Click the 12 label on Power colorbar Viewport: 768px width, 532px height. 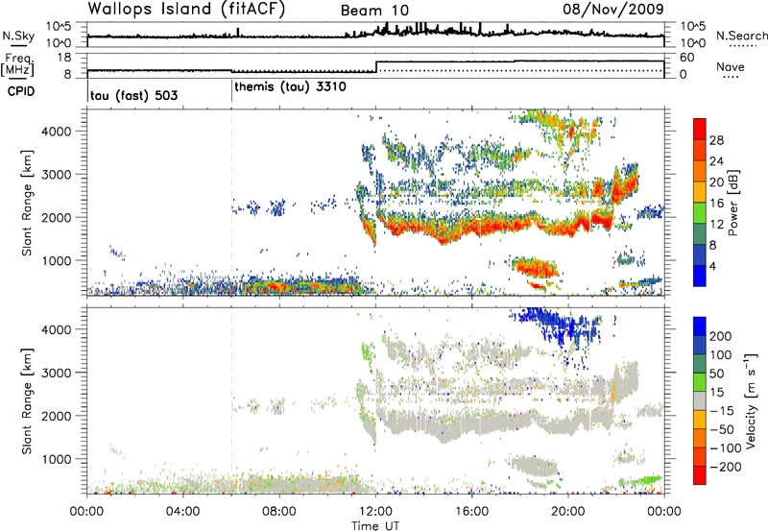(716, 225)
